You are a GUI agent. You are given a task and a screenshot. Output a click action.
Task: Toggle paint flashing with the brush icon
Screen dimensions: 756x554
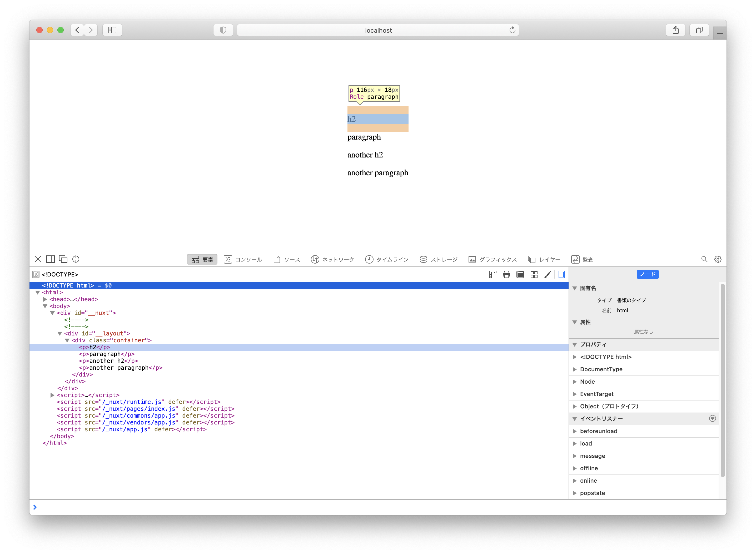[x=548, y=274]
